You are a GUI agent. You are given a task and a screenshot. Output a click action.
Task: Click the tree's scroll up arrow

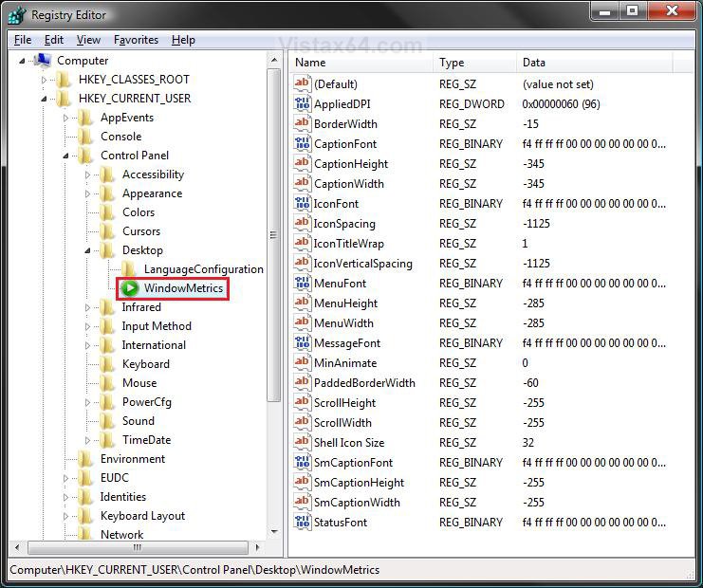point(274,60)
